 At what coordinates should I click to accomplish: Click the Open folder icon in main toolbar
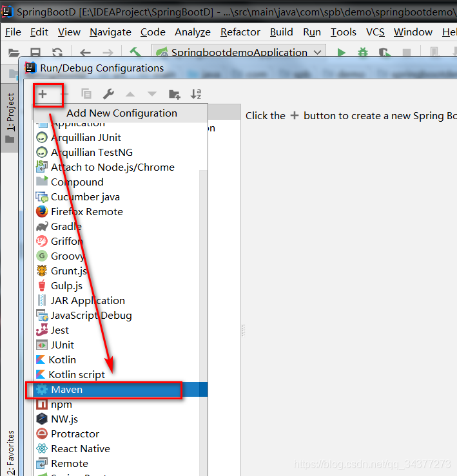point(14,53)
